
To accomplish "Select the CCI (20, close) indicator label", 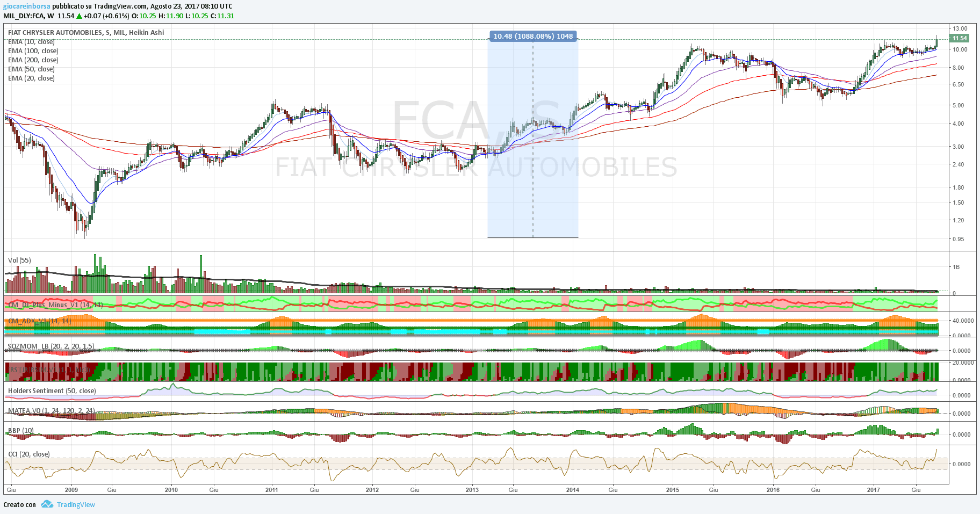I will click(29, 454).
